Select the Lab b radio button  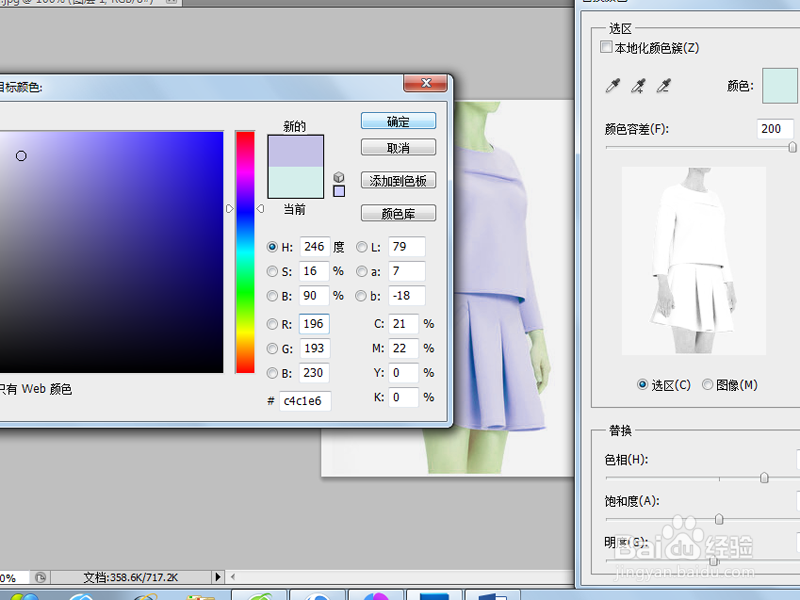pyautogui.click(x=361, y=296)
